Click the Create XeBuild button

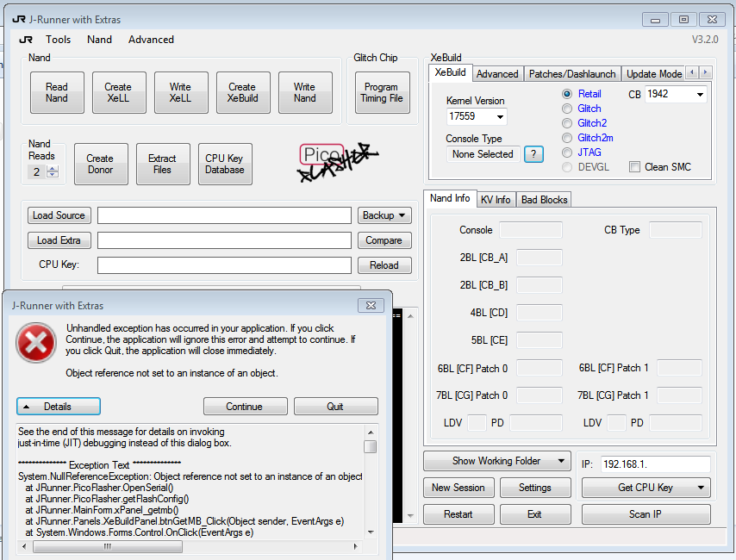point(243,92)
